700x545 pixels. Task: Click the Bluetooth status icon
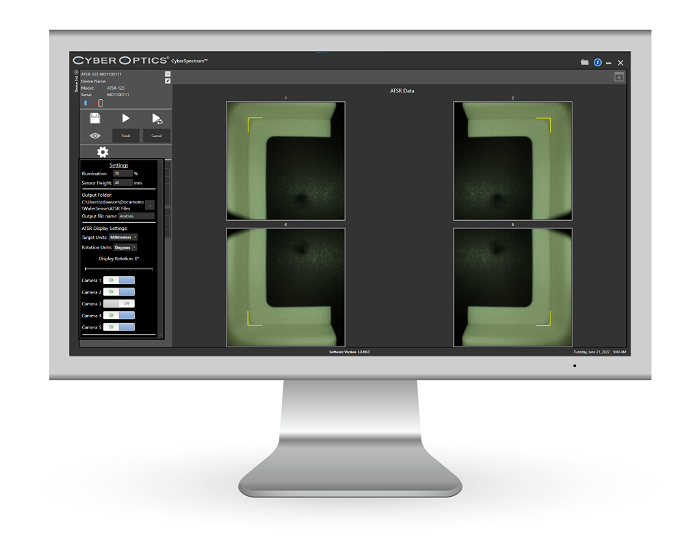tap(85, 101)
